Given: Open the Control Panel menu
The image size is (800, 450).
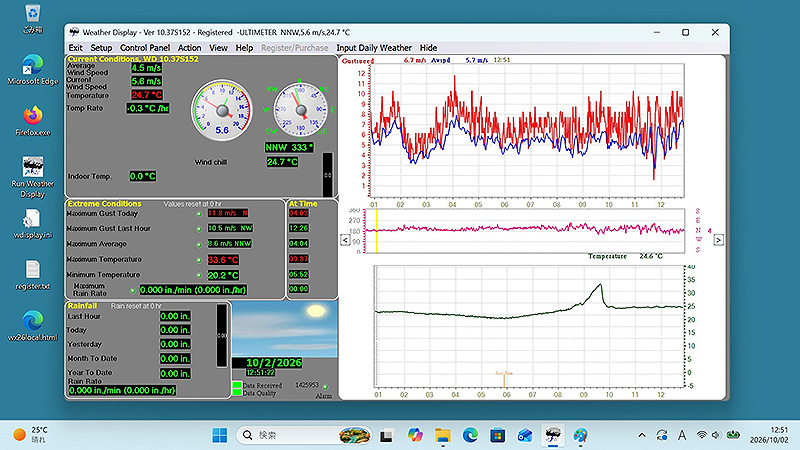Looking at the screenshot, I should [x=145, y=47].
